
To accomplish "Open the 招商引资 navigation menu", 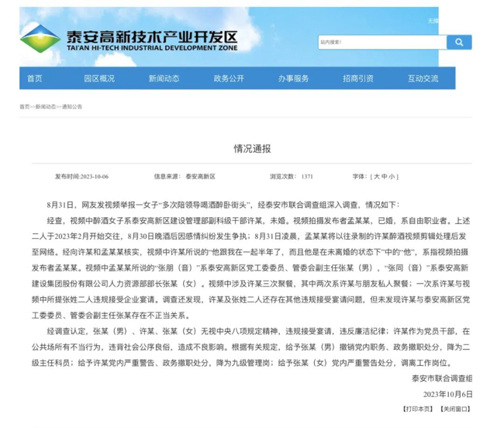I will (358, 78).
